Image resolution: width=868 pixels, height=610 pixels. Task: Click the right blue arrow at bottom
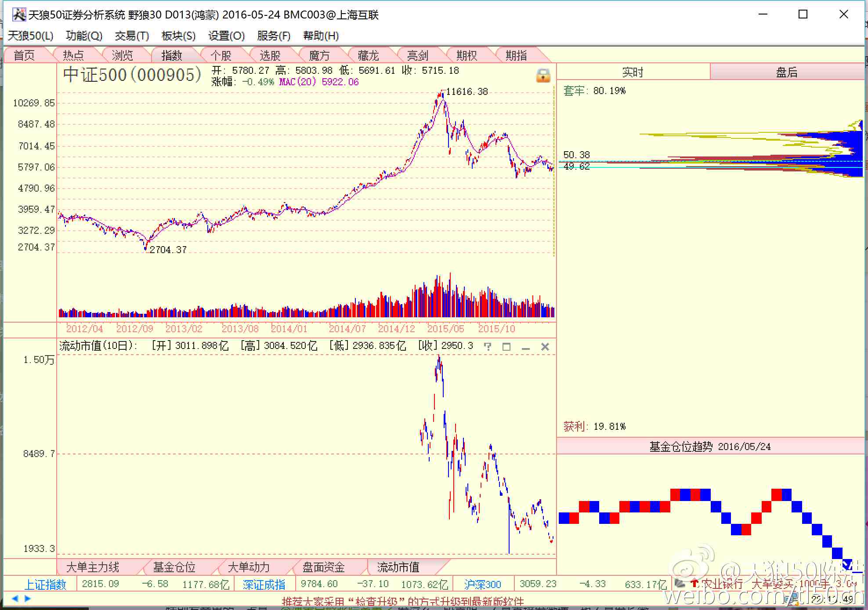coord(28,598)
